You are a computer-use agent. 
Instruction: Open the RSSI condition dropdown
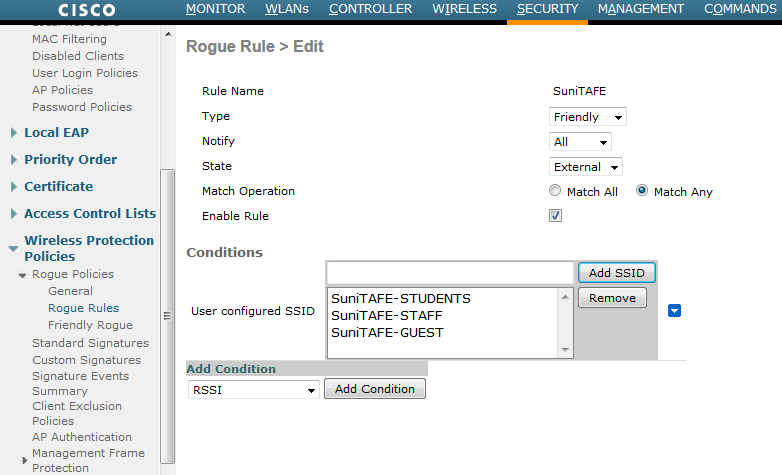click(x=253, y=390)
